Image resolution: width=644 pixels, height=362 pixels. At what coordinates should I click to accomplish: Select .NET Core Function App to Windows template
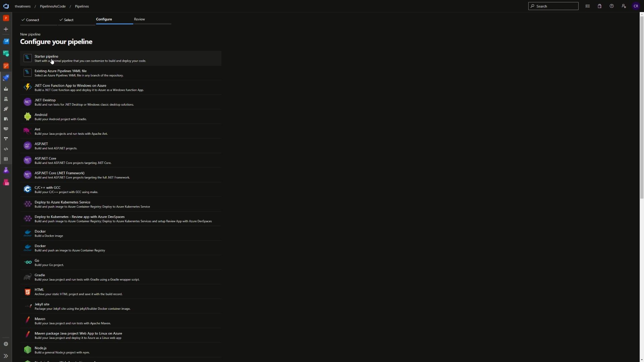point(121,87)
